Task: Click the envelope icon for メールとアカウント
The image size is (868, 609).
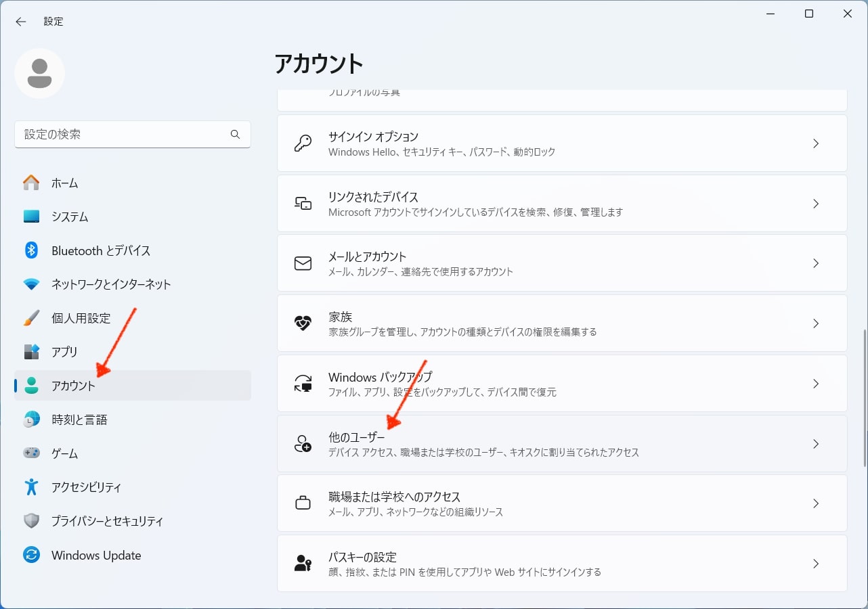Action: click(303, 263)
